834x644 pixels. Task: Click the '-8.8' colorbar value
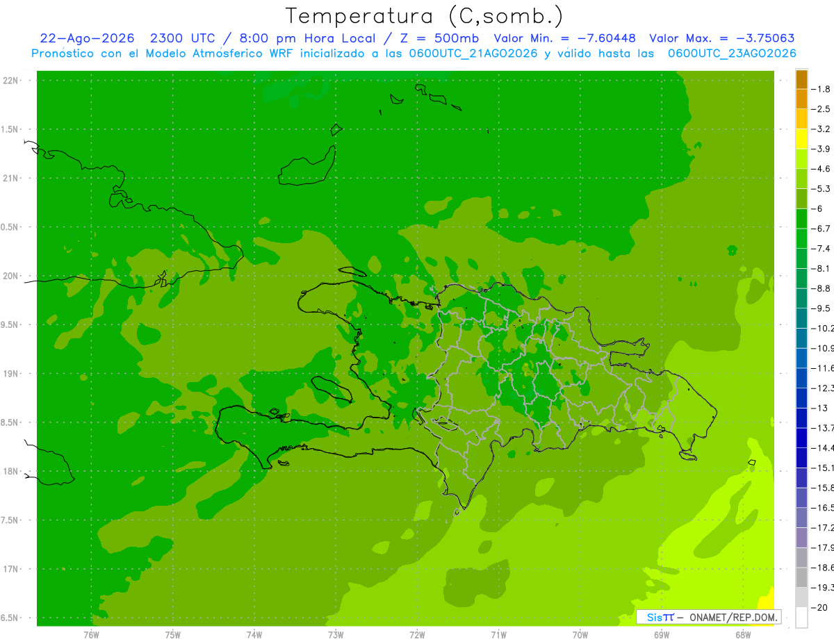(x=821, y=288)
